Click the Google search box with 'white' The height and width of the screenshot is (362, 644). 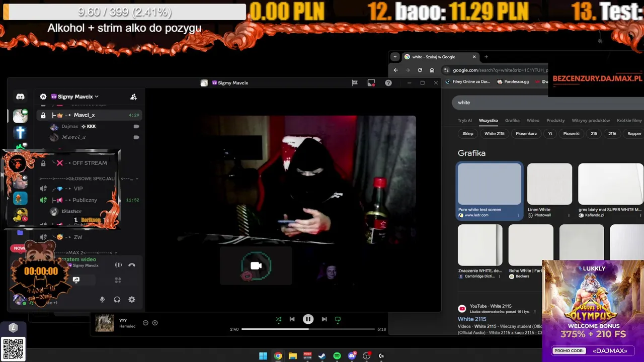pyautogui.click(x=547, y=103)
